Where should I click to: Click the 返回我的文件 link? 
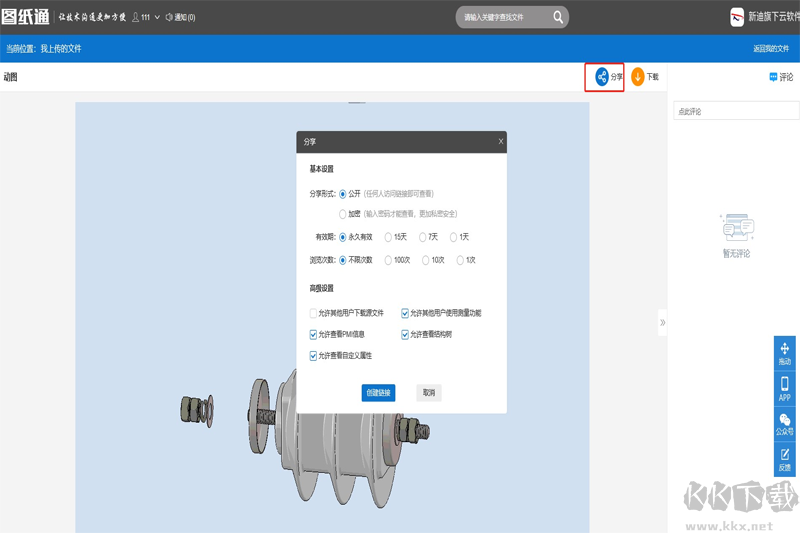tap(772, 48)
